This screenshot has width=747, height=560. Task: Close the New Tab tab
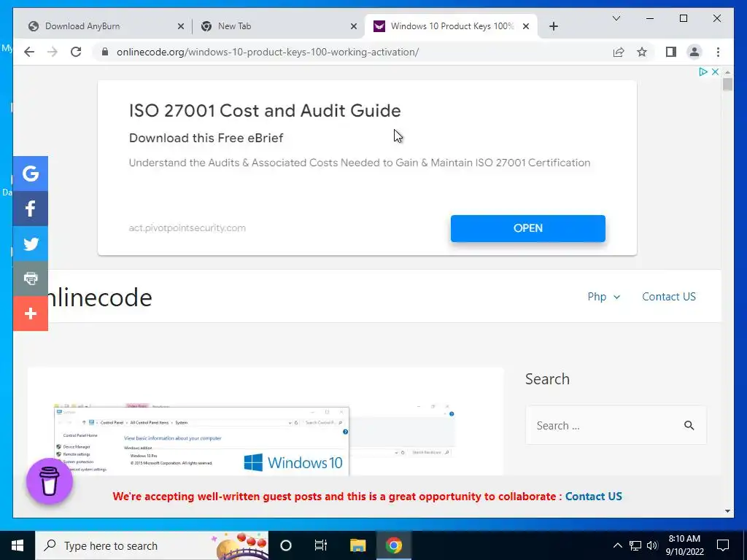tap(354, 27)
